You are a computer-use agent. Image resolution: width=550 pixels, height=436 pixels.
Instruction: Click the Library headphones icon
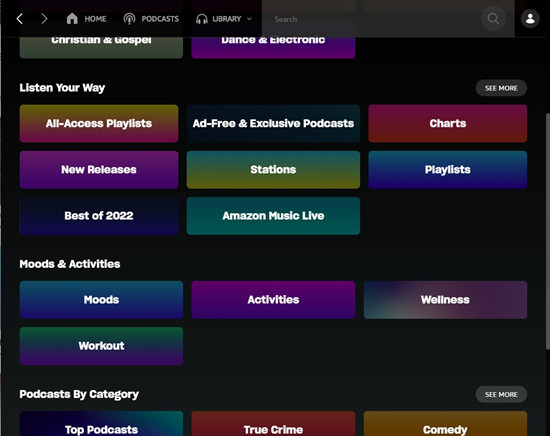202,19
